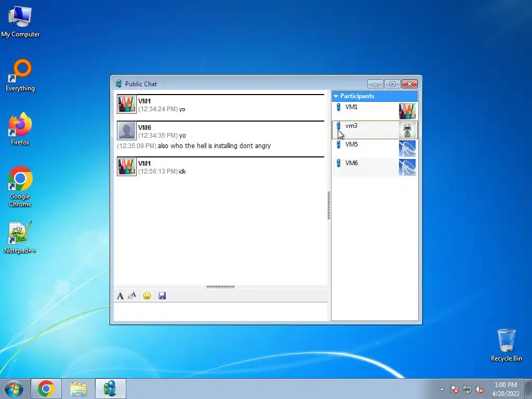Open the font style 'A' button in chat toolbar
This screenshot has width=532, height=399.
pyautogui.click(x=120, y=296)
